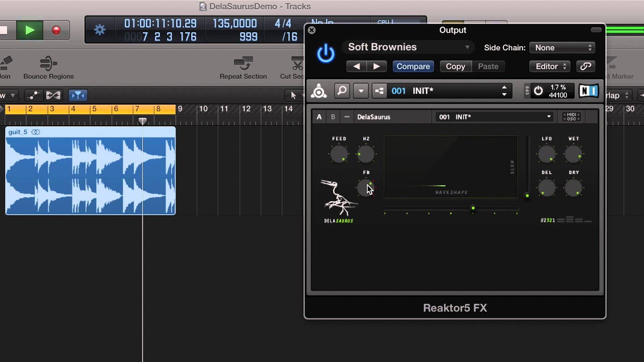644x362 pixels.
Task: Open the Editor view dropdown
Action: 549,66
